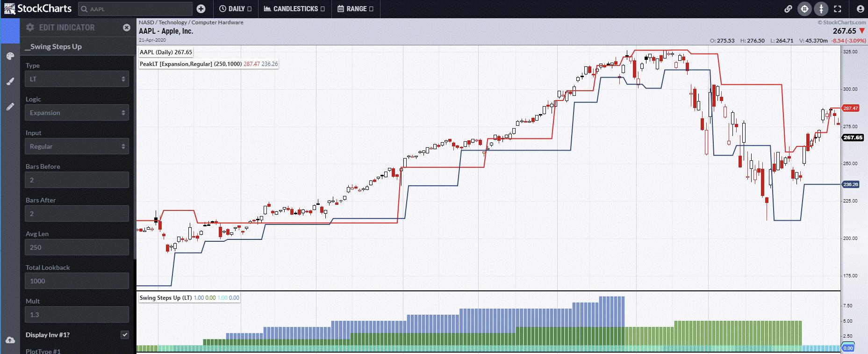Click the permalink chain icon

(788, 9)
